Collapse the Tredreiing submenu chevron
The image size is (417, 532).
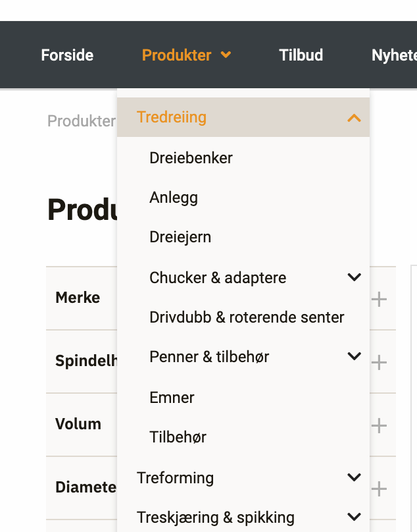[x=354, y=118]
